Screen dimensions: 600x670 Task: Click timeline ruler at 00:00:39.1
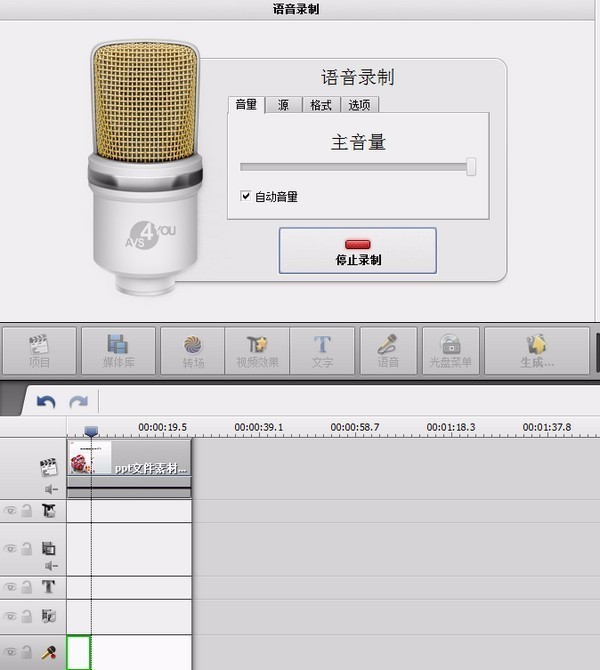click(259, 427)
